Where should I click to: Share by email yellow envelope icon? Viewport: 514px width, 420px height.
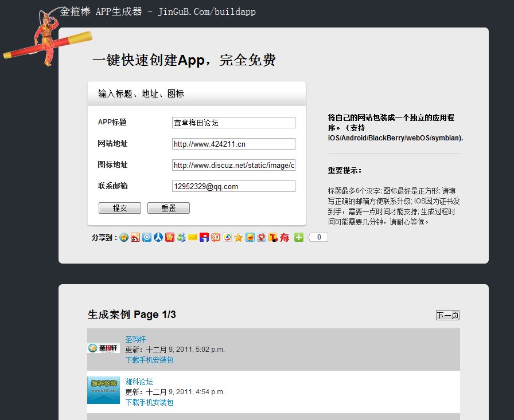click(x=193, y=237)
